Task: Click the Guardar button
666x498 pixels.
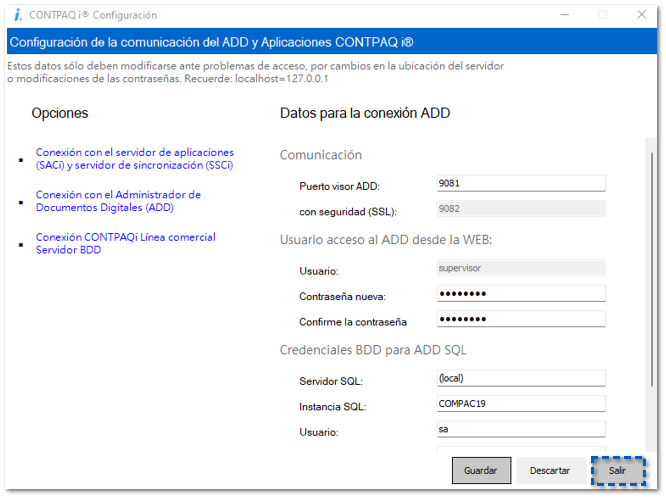Action: point(481,470)
